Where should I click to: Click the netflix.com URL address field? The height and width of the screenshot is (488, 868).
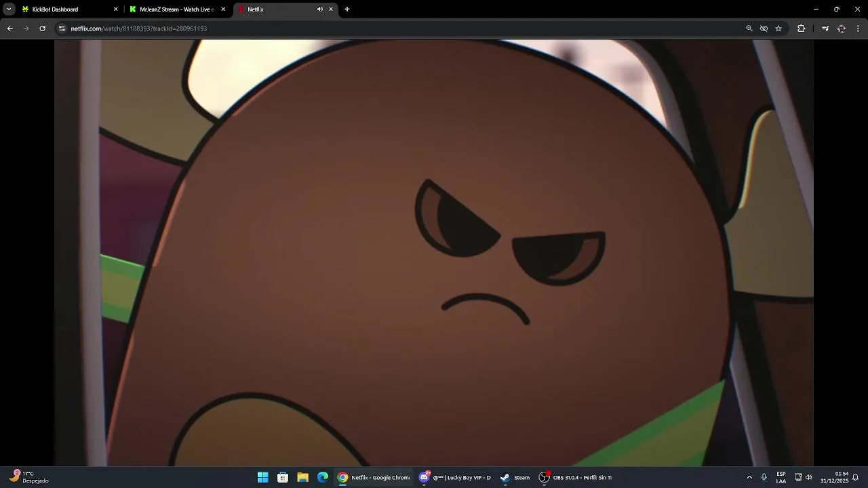click(x=139, y=28)
